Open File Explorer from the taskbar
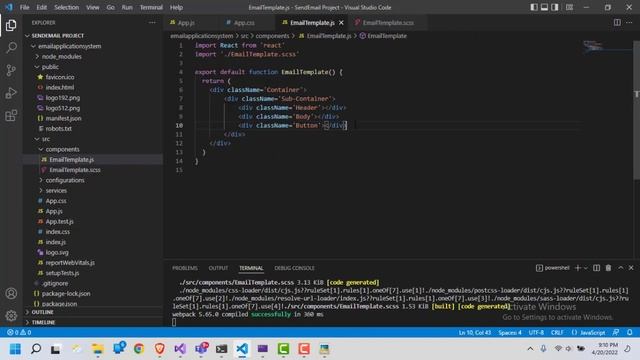The image size is (640, 360). click(x=97, y=349)
